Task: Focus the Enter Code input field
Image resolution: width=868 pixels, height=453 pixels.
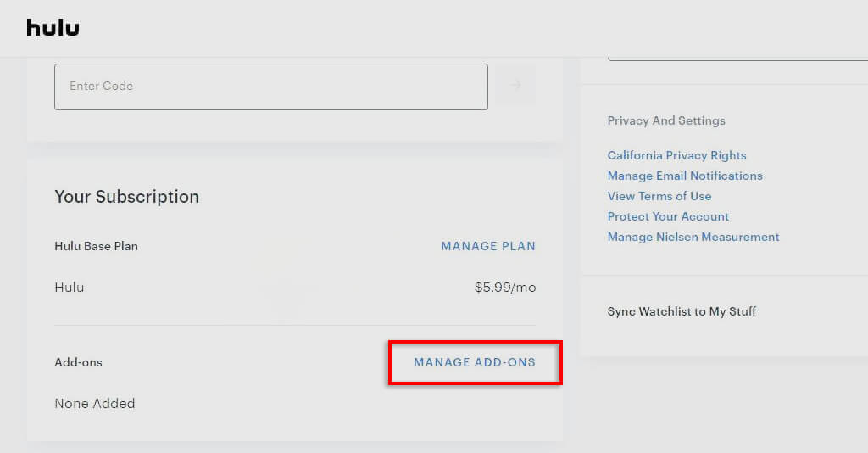Action: (271, 87)
